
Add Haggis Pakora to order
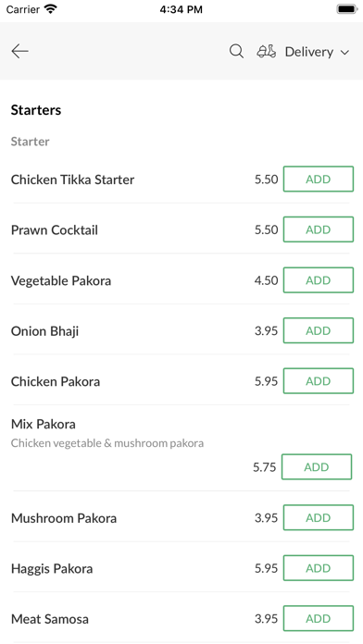coord(319,568)
